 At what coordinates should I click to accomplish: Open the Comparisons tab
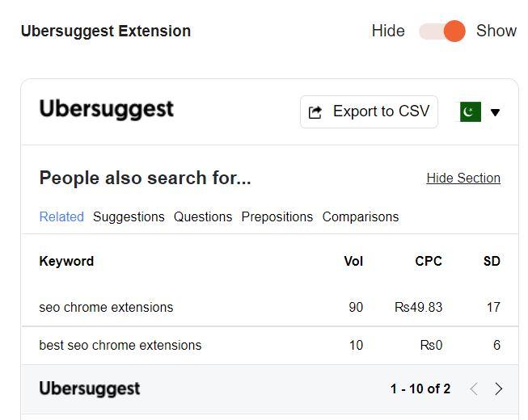click(x=361, y=217)
